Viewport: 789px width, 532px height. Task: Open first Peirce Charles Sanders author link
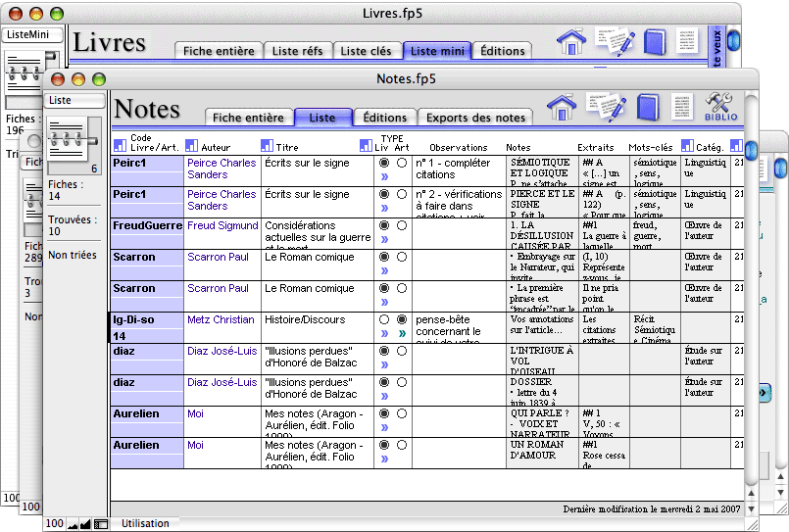[x=222, y=169]
